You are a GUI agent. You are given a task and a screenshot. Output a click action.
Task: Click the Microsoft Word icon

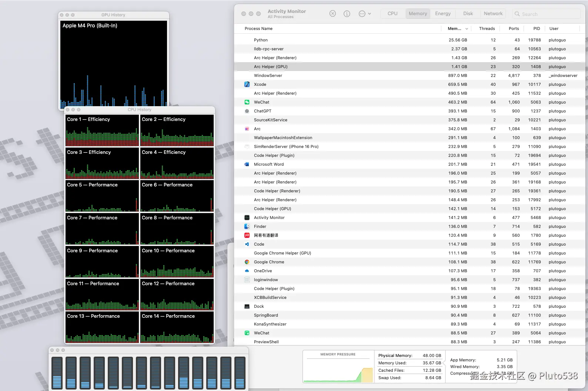point(247,164)
